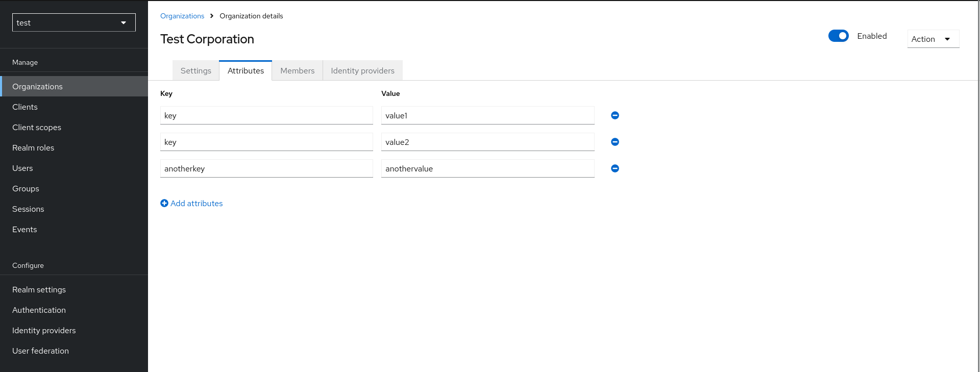Screen dimensions: 980x372
Task: Open the Users sidebar item
Action: [x=22, y=168]
